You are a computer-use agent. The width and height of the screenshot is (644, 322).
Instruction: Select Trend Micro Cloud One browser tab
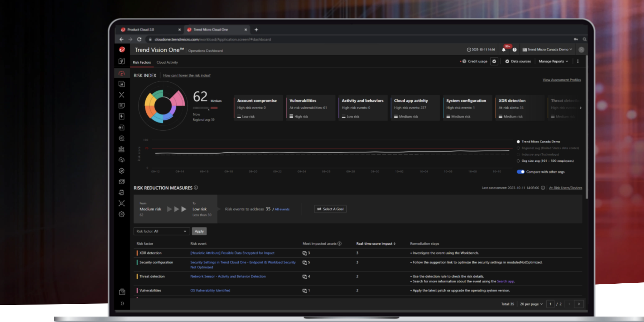click(x=217, y=30)
